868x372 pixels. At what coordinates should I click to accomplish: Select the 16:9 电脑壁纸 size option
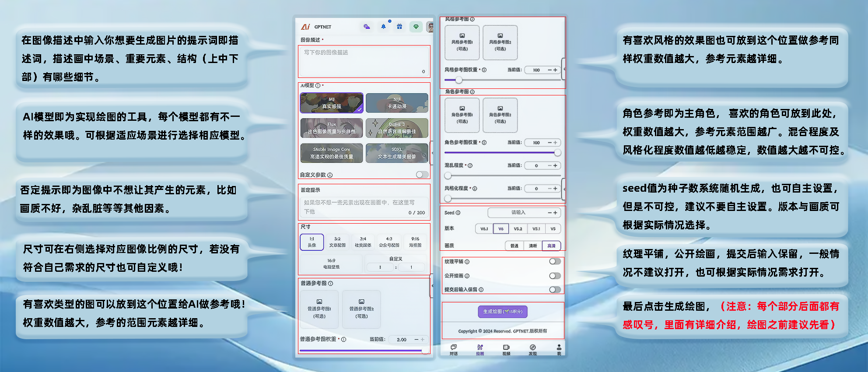(331, 263)
